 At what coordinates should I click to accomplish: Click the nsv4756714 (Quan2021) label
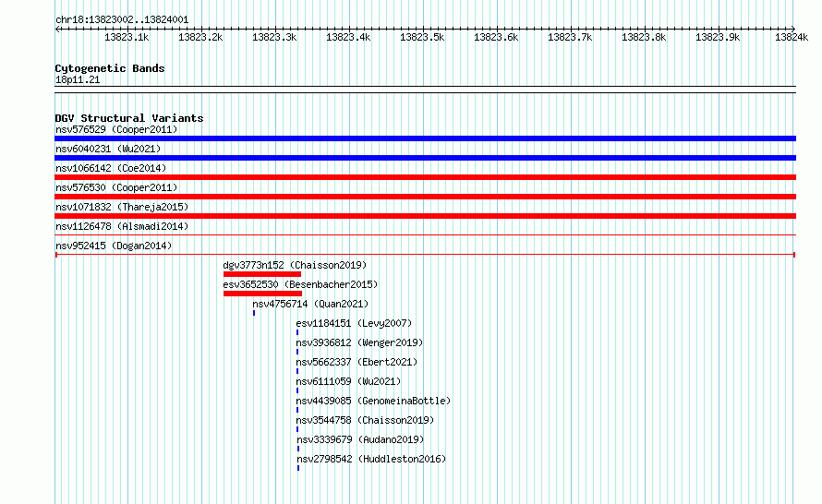310,304
